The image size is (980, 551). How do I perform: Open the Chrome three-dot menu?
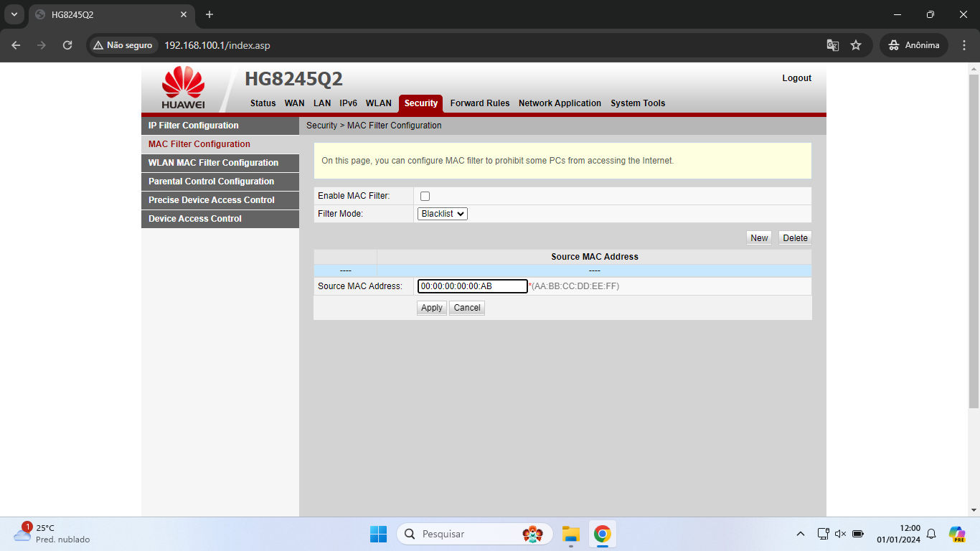point(963,45)
